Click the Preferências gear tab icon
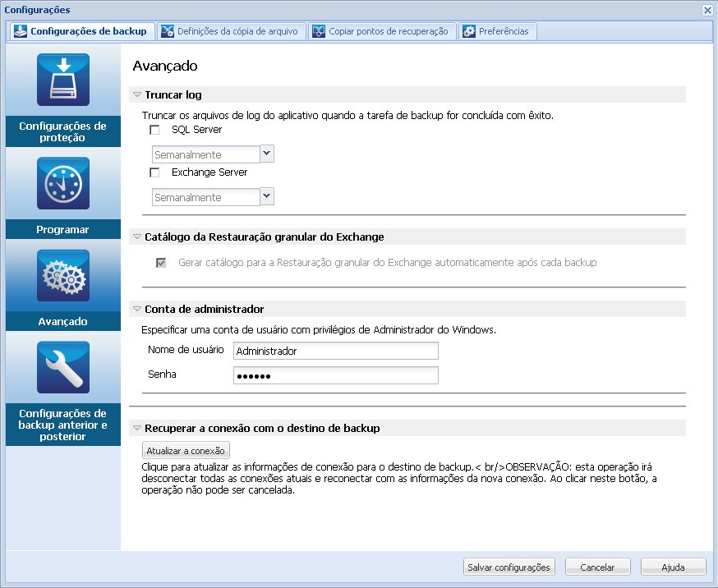718x588 pixels. tap(469, 31)
